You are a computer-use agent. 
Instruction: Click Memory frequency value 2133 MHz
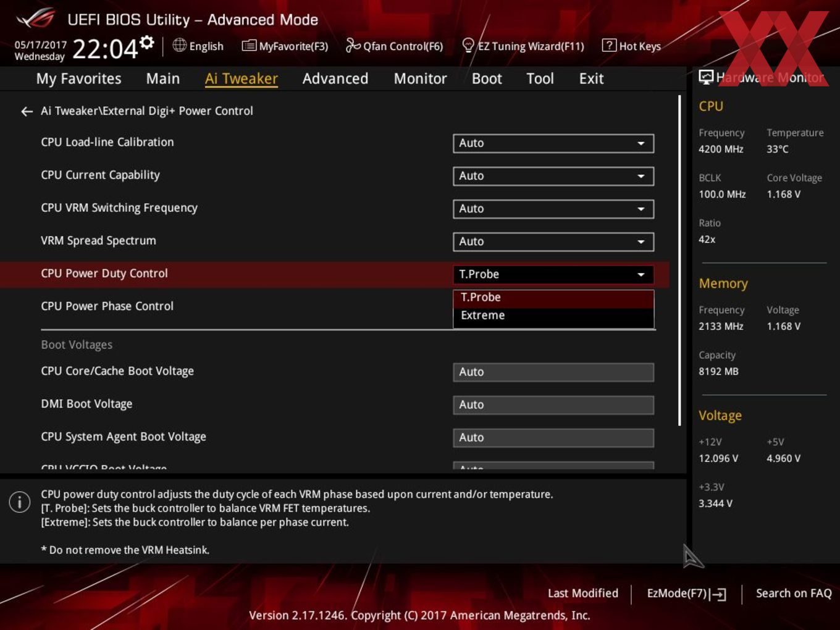coord(721,327)
